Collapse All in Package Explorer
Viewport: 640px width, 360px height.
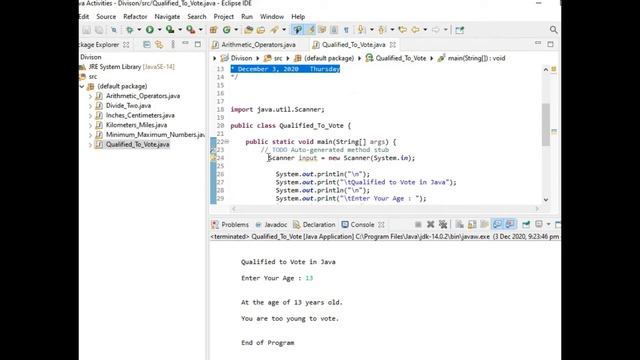[147, 44]
